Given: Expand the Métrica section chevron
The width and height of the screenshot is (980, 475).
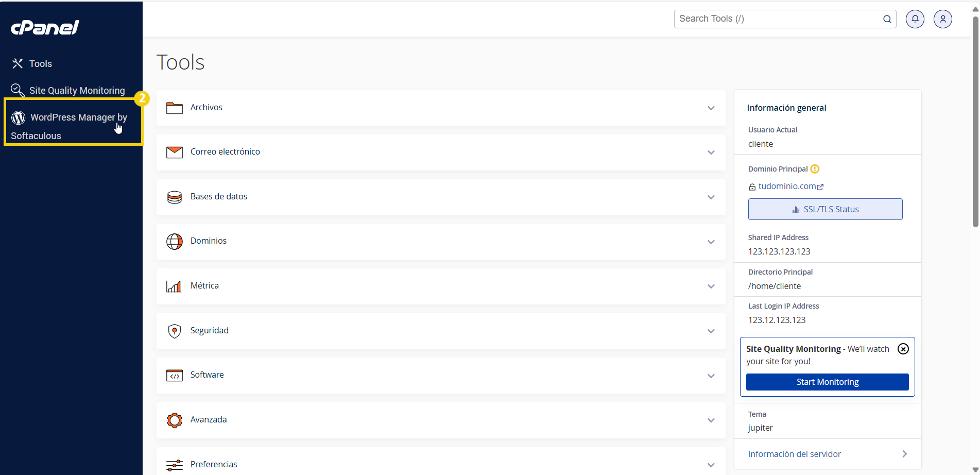Looking at the screenshot, I should pyautogui.click(x=711, y=286).
